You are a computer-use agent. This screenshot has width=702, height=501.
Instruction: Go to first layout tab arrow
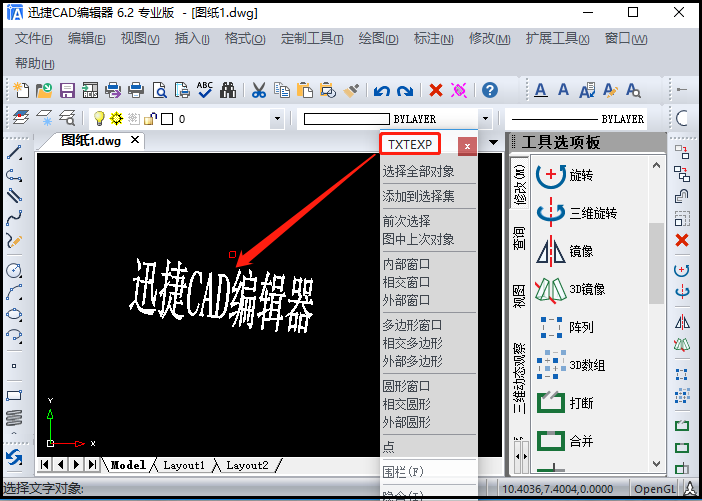click(44, 465)
